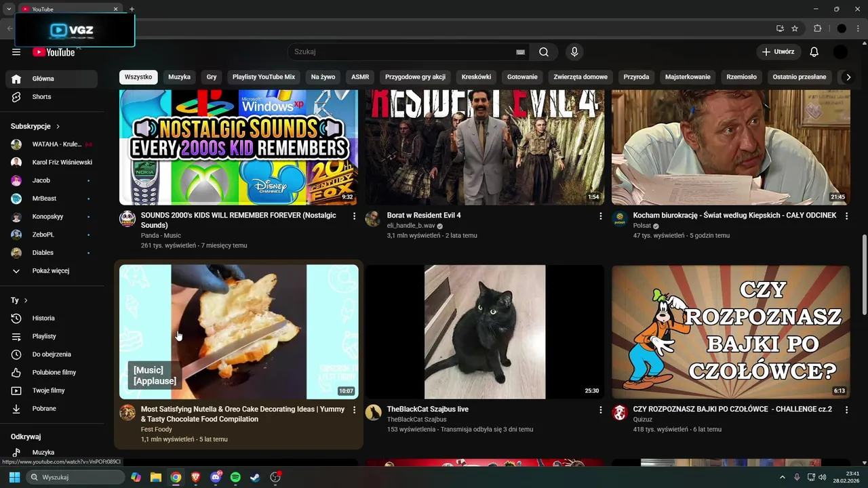Select the Gotowanie chip
Screen dimensions: 868x488
[x=522, y=77]
